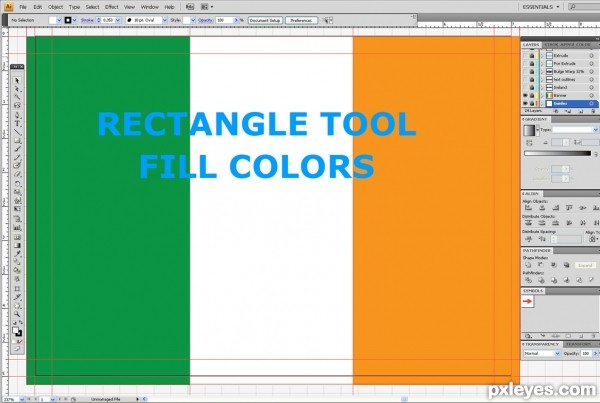This screenshot has height=403, width=600.
Task: Toggle visibility of Ireland layer
Action: coord(525,87)
